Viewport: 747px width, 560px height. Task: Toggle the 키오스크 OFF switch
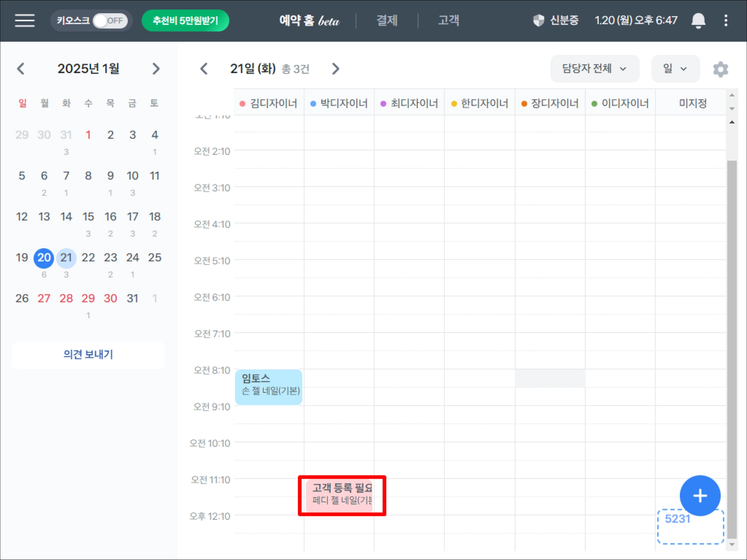click(x=110, y=21)
